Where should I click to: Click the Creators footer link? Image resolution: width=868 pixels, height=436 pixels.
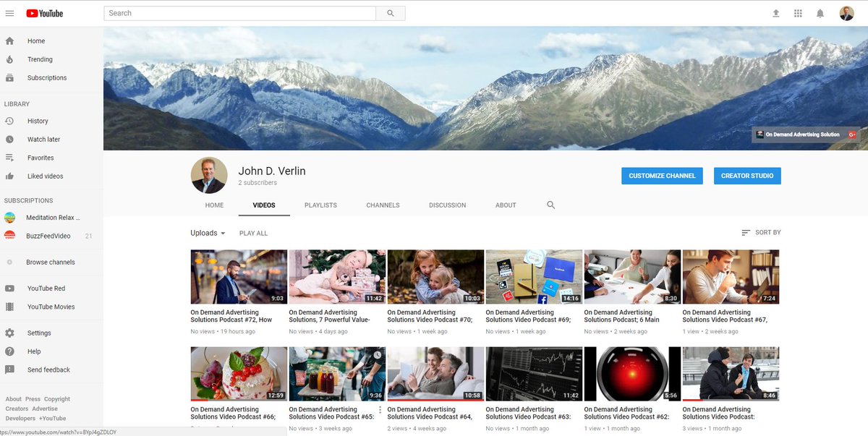click(x=17, y=409)
